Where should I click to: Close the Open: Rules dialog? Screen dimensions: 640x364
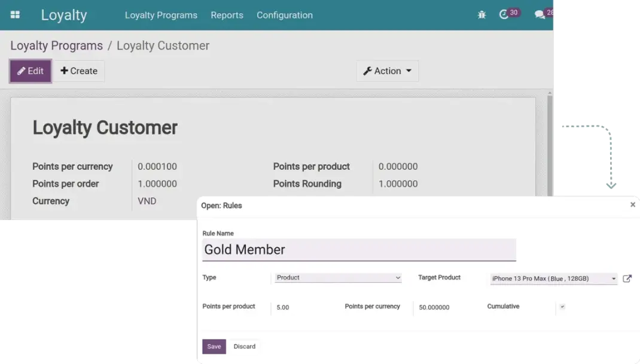633,204
